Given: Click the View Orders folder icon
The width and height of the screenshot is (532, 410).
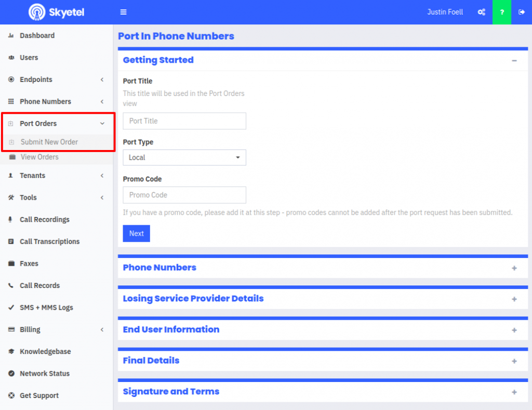Looking at the screenshot, I should point(12,157).
